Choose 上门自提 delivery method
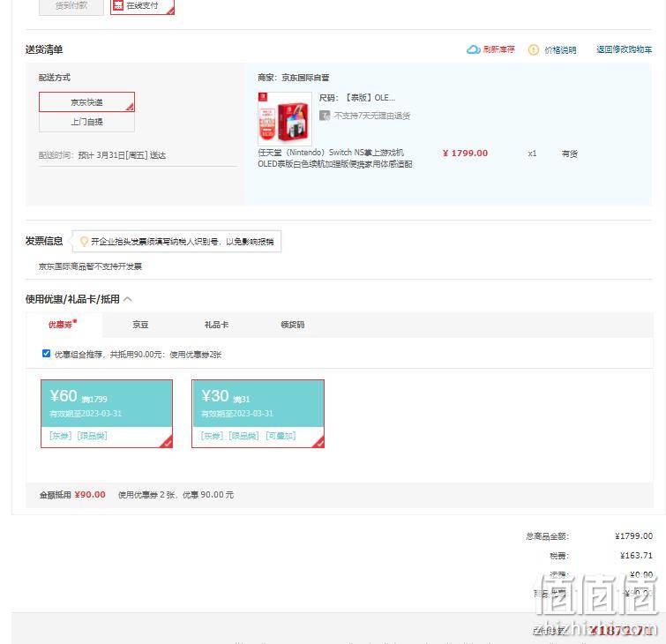666x644 pixels. 86,122
